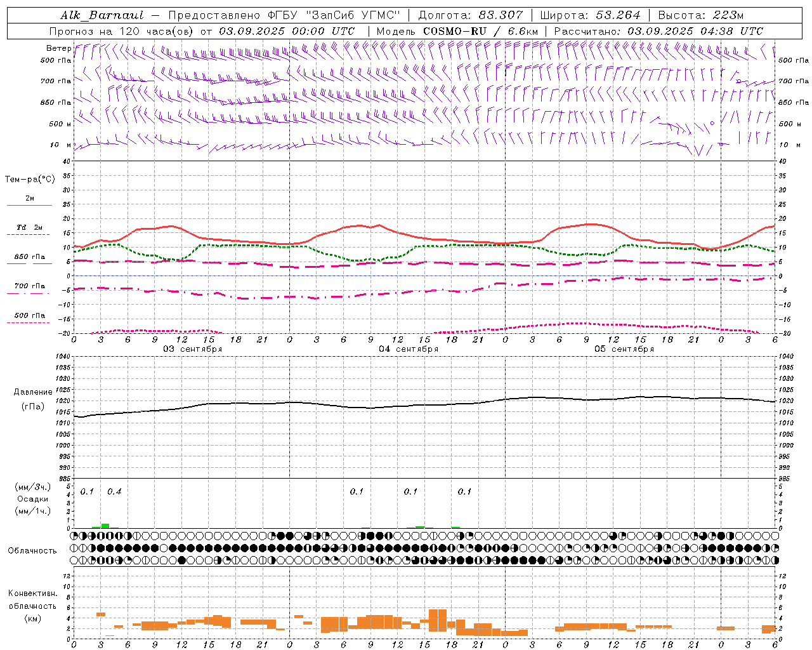Click the 'Td 2м' dew point legend entry
Image resolution: width=812 pixels, height=650 pixels.
30,227
